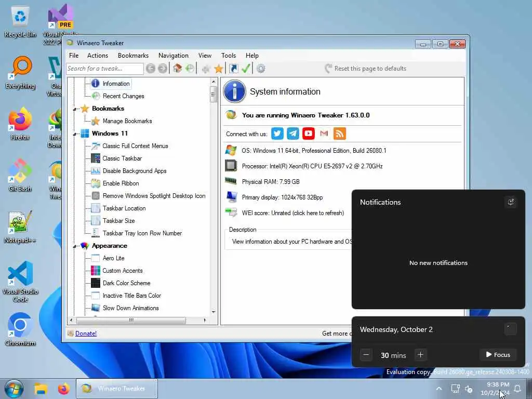
Task: Click the Donate! link
Action: point(86,334)
